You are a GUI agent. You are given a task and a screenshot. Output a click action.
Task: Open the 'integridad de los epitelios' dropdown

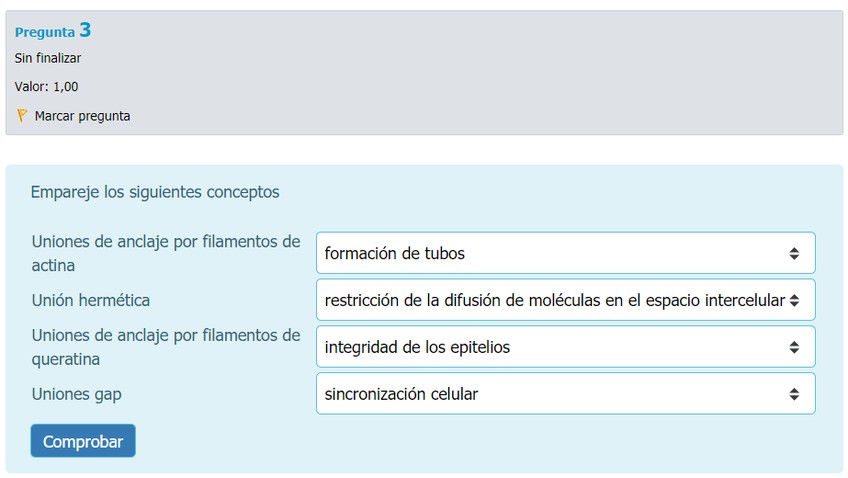tap(565, 347)
